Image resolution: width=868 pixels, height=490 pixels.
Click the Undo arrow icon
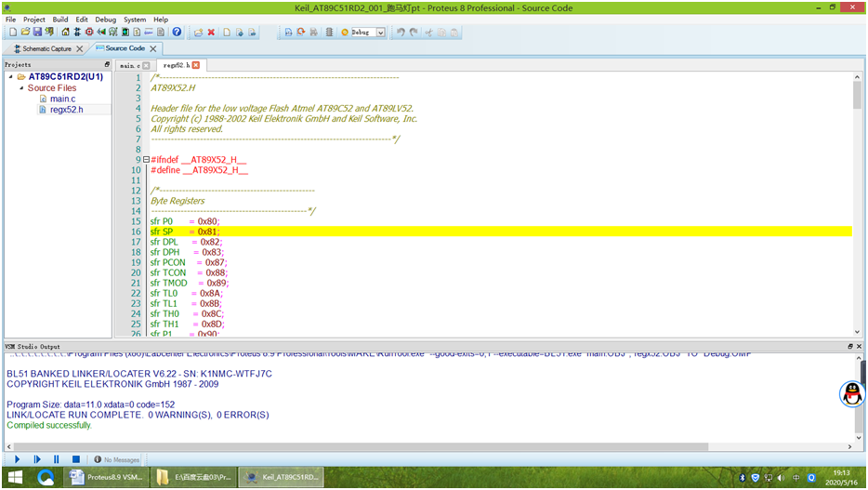(x=401, y=33)
